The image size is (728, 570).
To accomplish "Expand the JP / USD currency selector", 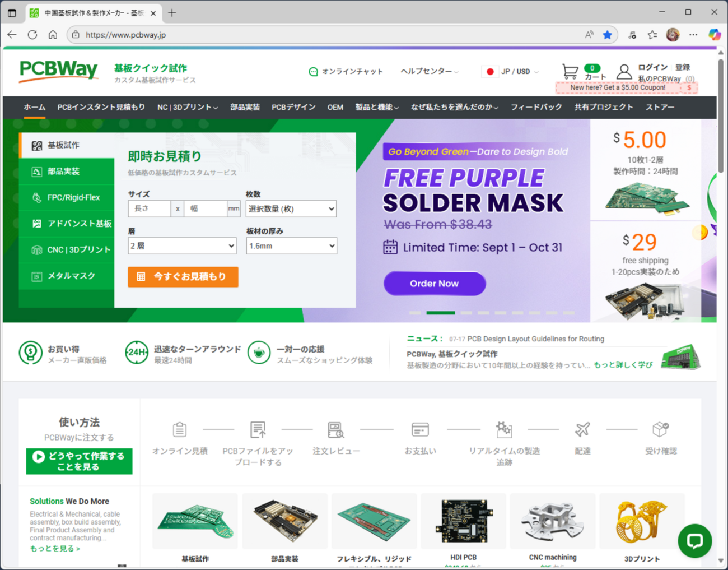I will 511,72.
